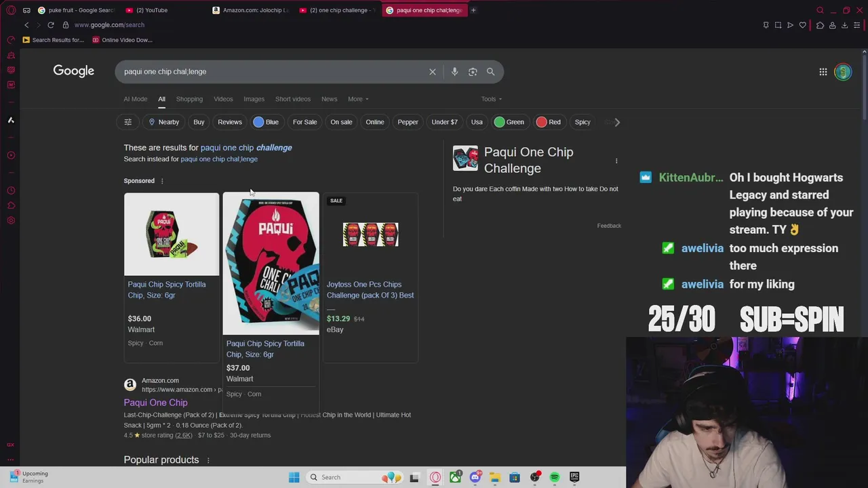Expand the More search types dropdown
Image resolution: width=868 pixels, height=488 pixels.
358,99
